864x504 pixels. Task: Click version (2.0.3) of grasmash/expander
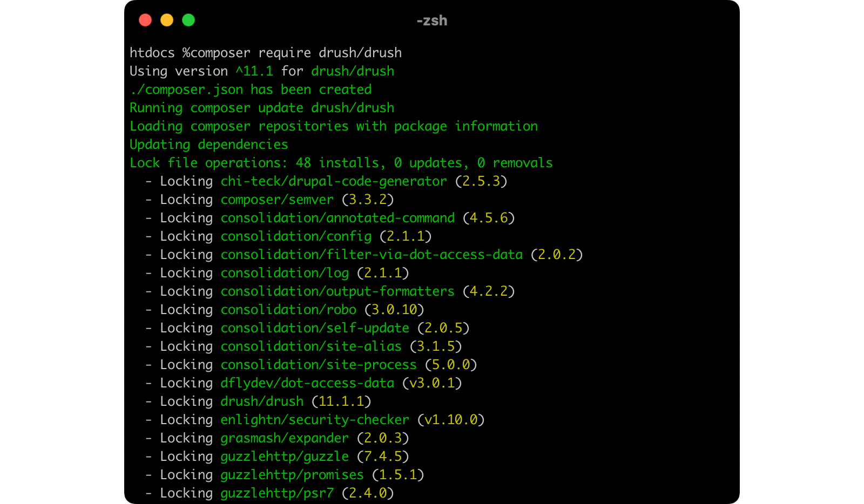[x=383, y=438]
